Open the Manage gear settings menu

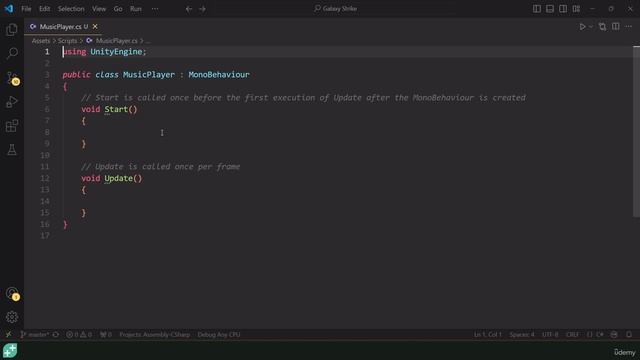click(12, 317)
